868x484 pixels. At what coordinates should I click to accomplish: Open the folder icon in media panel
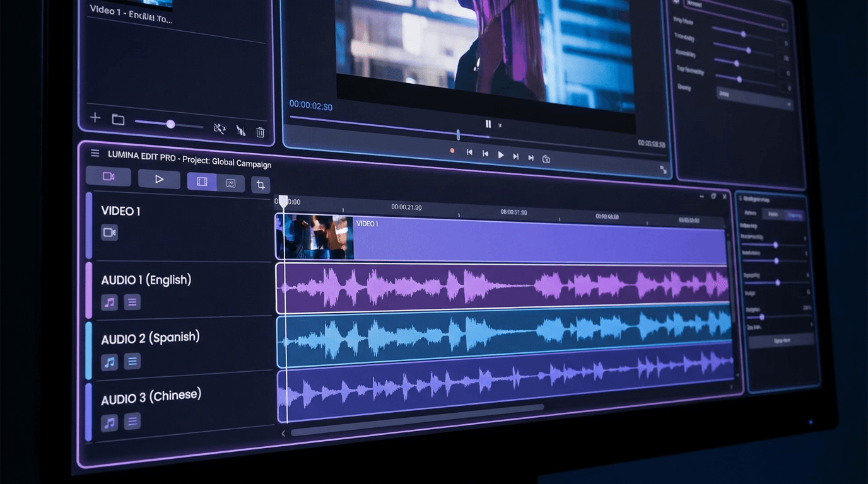pyautogui.click(x=118, y=120)
